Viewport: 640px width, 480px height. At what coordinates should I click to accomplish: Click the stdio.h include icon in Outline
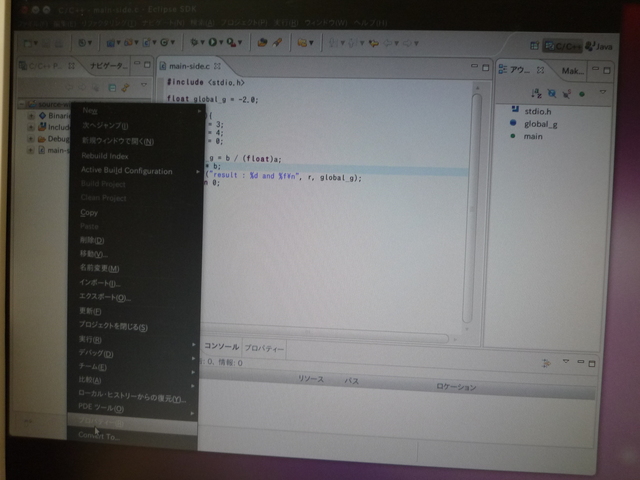click(514, 109)
